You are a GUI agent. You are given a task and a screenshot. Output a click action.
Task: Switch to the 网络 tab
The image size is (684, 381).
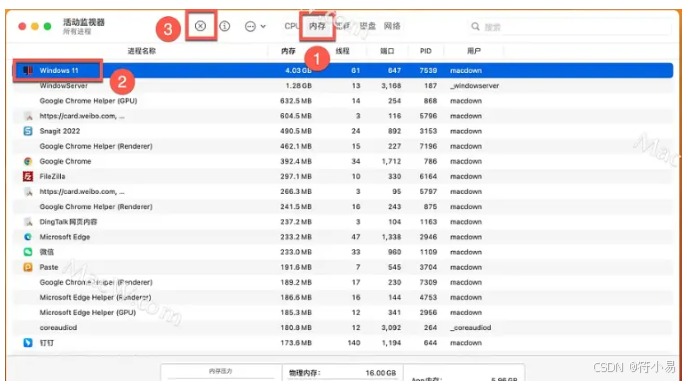(x=392, y=26)
